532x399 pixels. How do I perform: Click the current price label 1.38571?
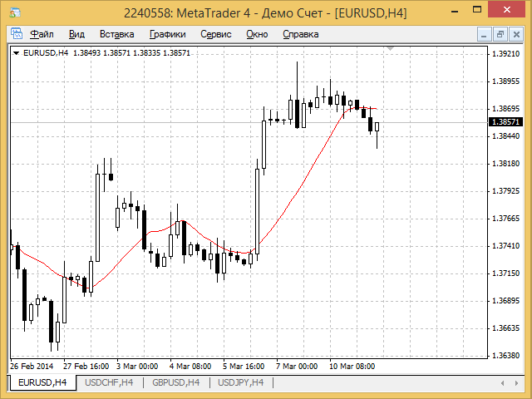pos(505,122)
